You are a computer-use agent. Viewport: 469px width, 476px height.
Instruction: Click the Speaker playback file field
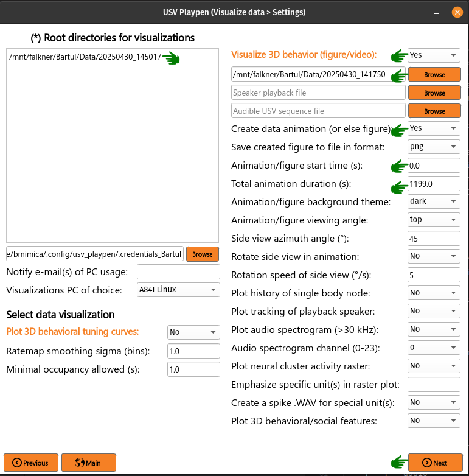coord(318,93)
